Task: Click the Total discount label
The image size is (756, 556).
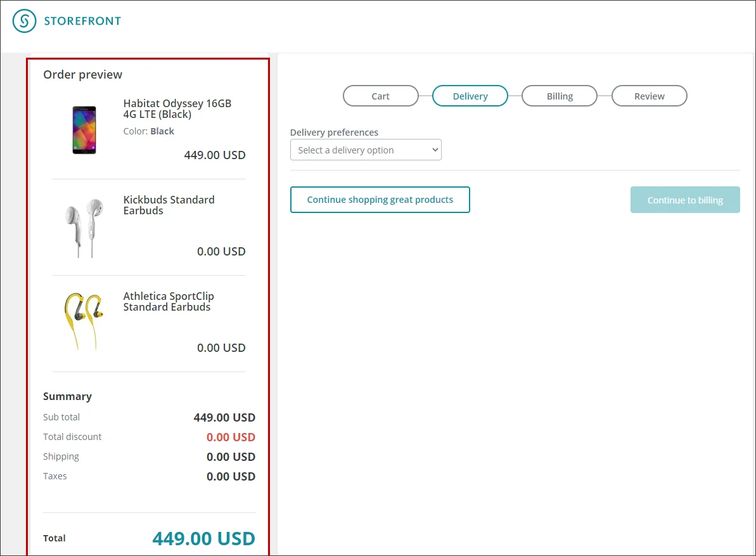Action: click(x=72, y=437)
